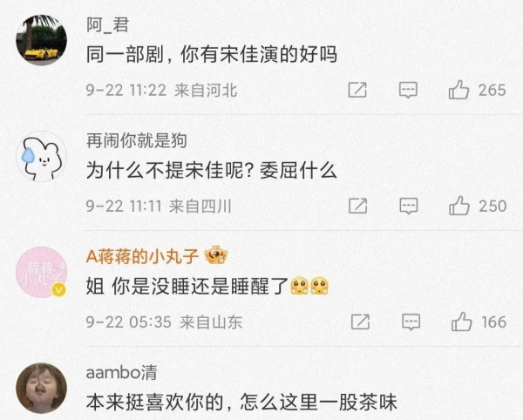Viewport: 523px width, 420px height.
Task: Tap repost icon on A蒋蒋的小丸子's comment
Action: (x=360, y=322)
